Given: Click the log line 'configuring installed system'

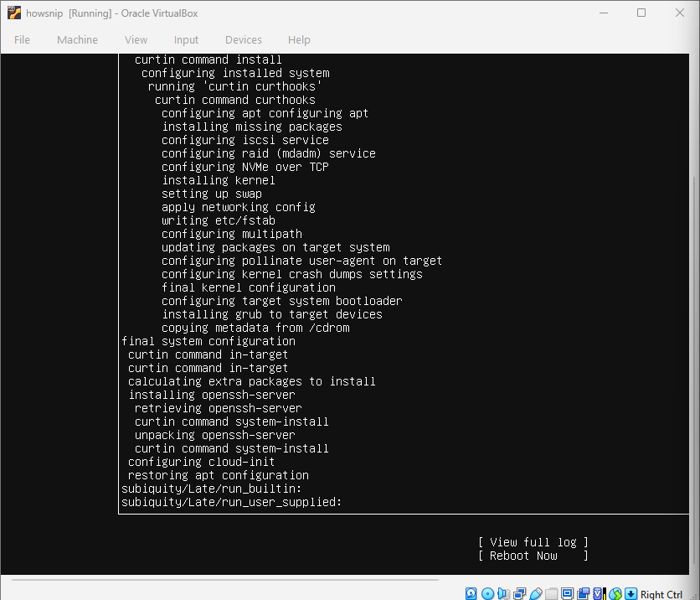Looking at the screenshot, I should click(x=235, y=73).
